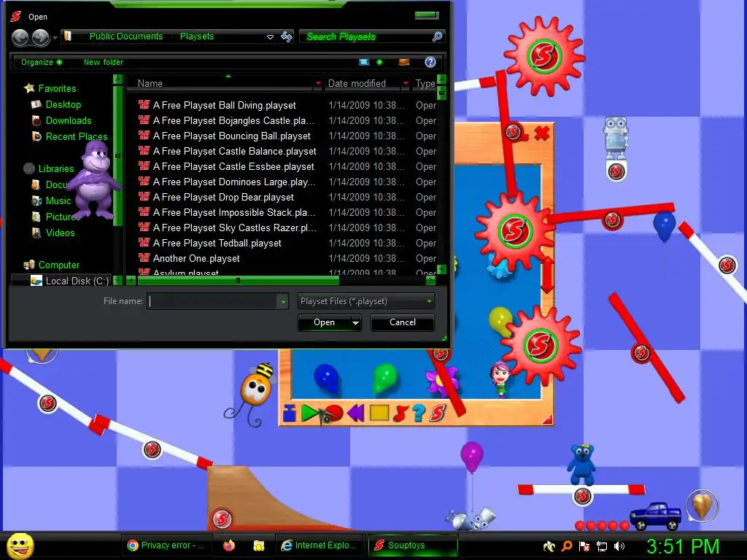
Task: Select A Free Playset Castle Essbee.playset
Action: coord(233,166)
